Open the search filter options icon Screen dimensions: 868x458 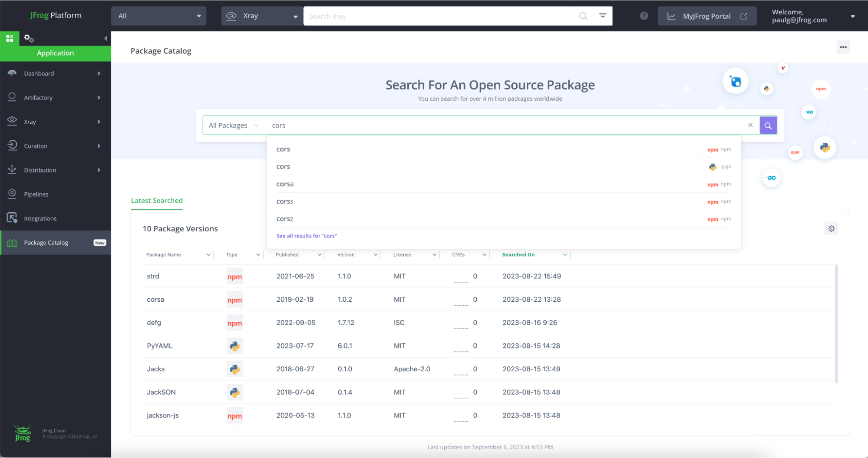(x=603, y=16)
